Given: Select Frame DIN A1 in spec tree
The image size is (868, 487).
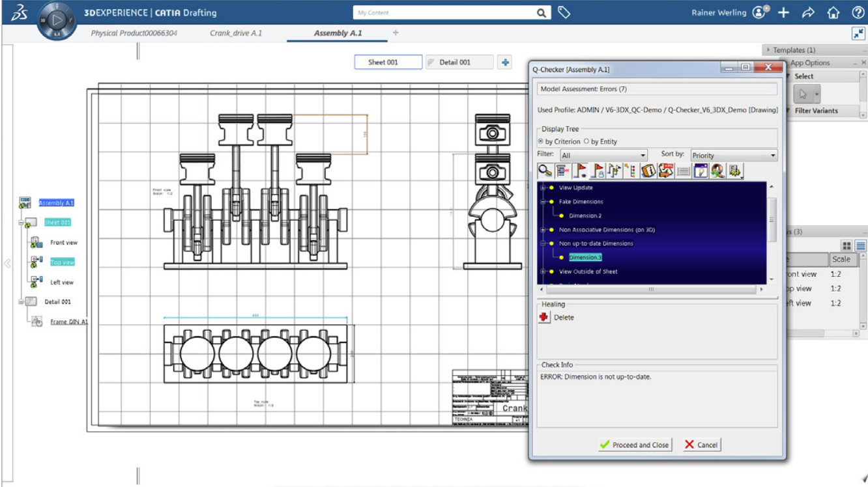Looking at the screenshot, I should point(69,322).
